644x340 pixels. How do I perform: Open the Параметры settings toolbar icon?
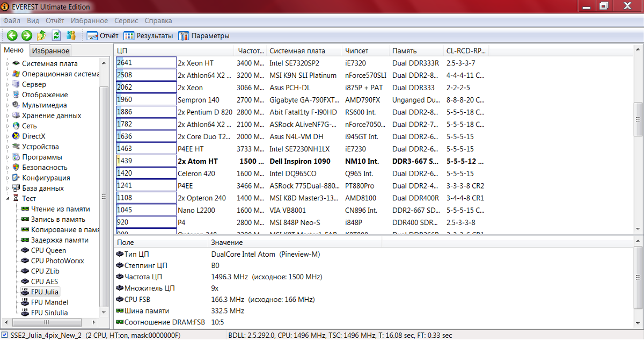coord(204,36)
